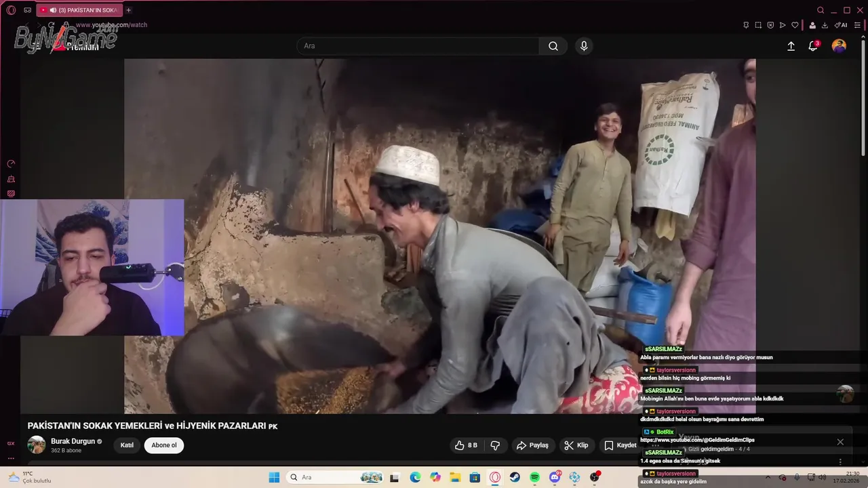
Task: Open Burak Durgun channel name link
Action: (x=73, y=441)
